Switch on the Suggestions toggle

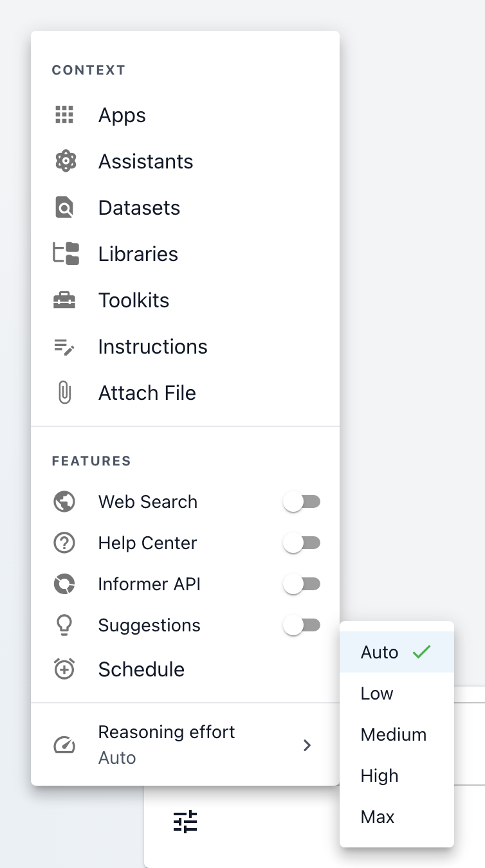click(302, 625)
